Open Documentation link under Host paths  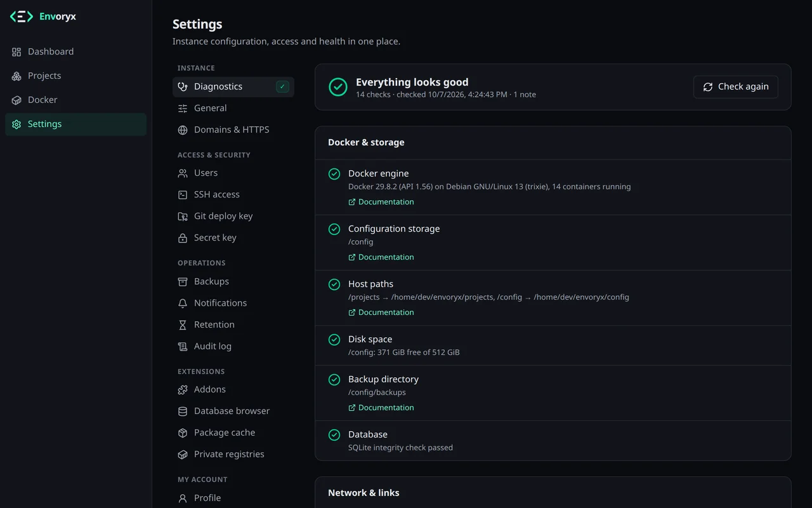(x=381, y=312)
